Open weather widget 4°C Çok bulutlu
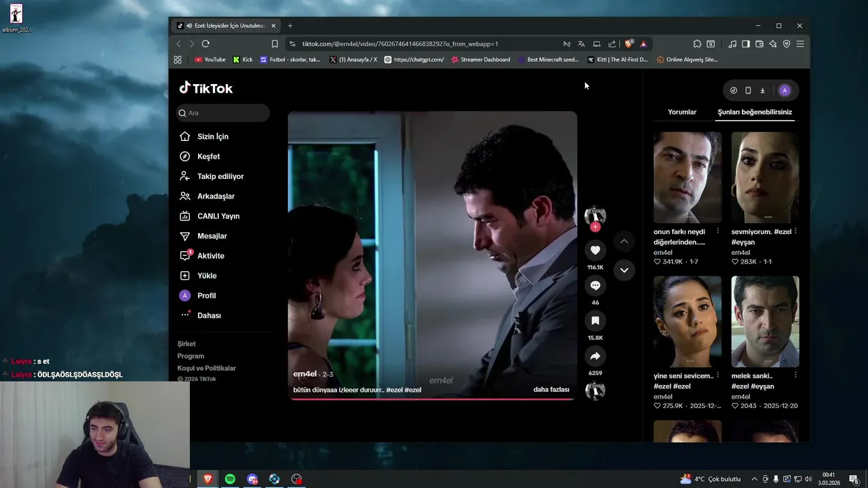This screenshot has height=488, width=868. click(710, 479)
